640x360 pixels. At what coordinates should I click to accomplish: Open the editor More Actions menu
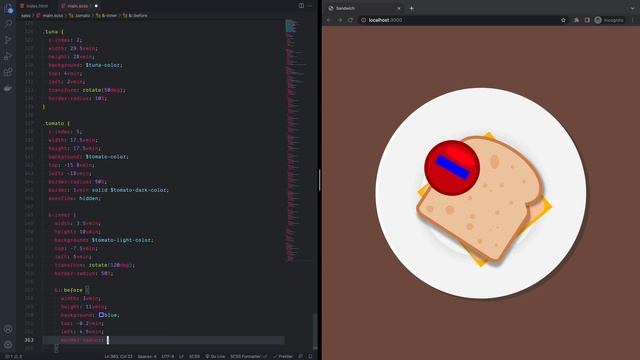click(x=310, y=6)
